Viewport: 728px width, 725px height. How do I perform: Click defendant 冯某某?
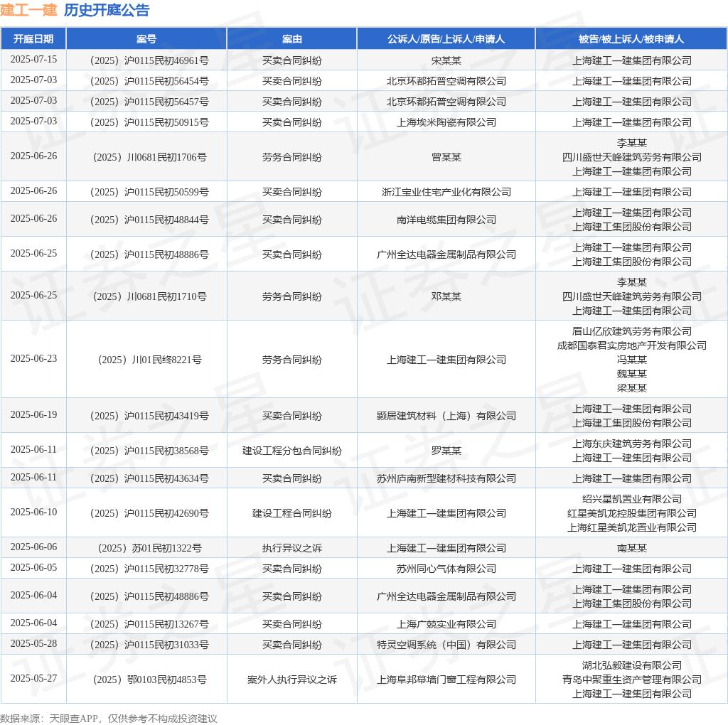pyautogui.click(x=631, y=360)
